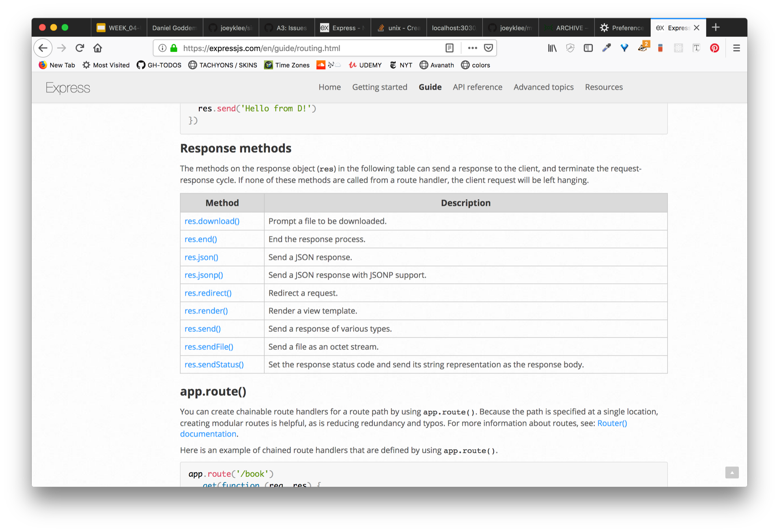Click the home icon in toolbar
This screenshot has height=532, width=779.
pyautogui.click(x=97, y=48)
